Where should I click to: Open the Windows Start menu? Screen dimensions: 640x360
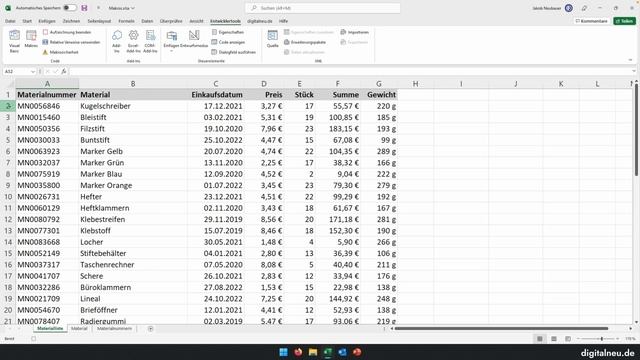point(283,352)
